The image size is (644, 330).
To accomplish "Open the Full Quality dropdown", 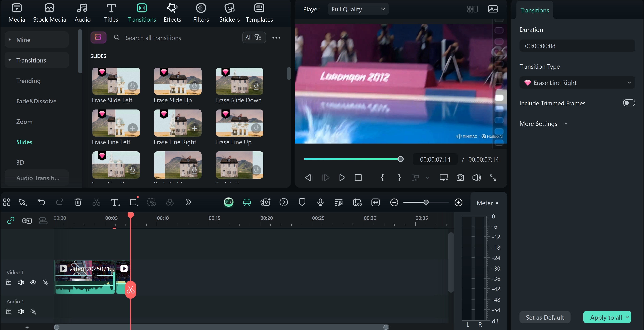I will 358,9.
